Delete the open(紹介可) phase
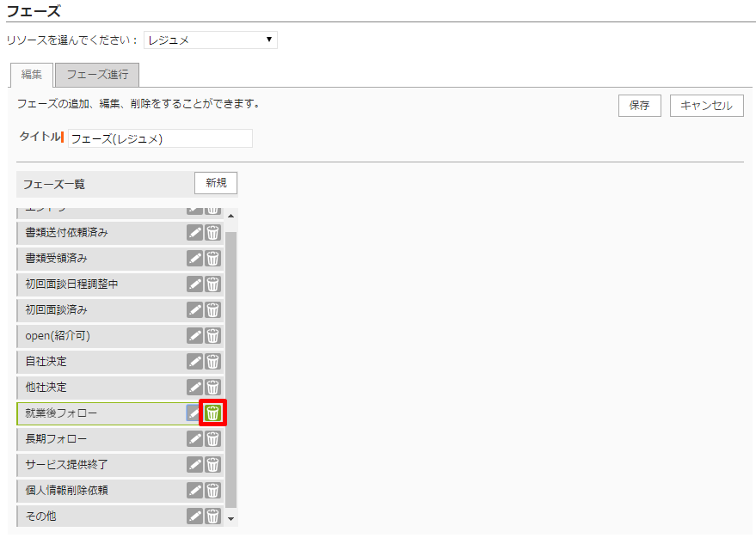The height and width of the screenshot is (544, 756). tap(212, 336)
